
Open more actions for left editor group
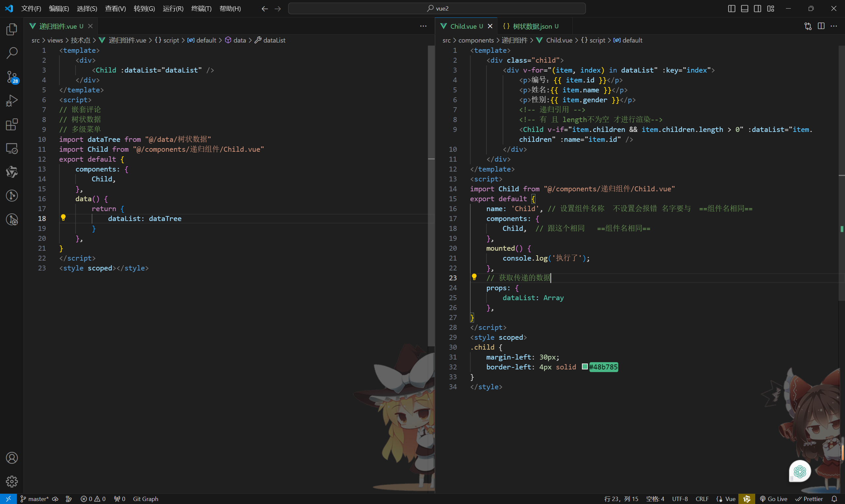(423, 26)
